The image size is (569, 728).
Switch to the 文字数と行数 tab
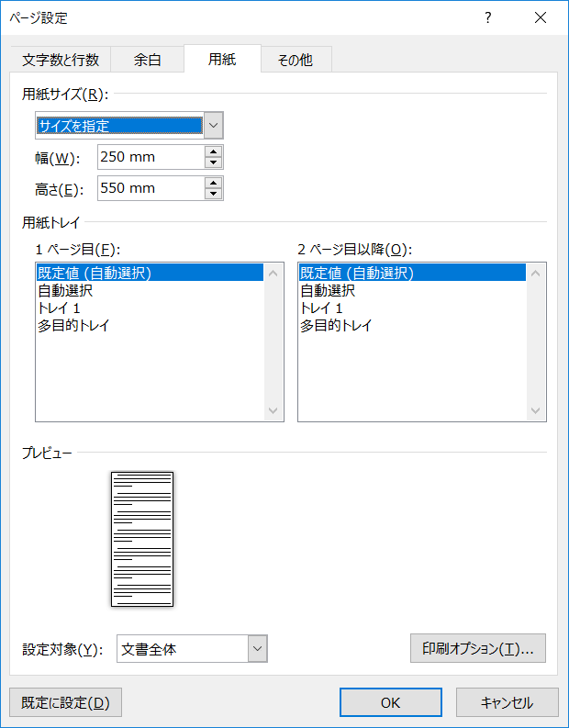[61, 60]
